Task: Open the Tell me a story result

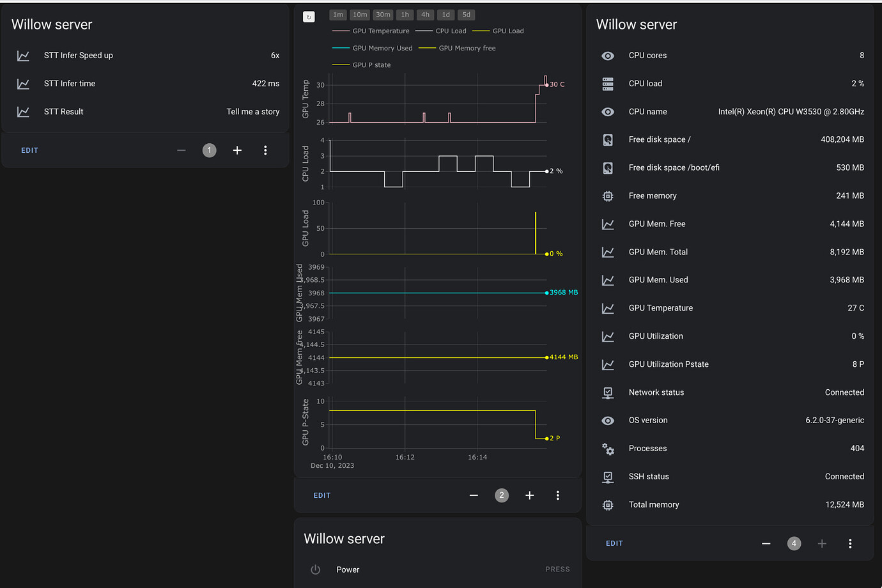Action: pos(253,112)
